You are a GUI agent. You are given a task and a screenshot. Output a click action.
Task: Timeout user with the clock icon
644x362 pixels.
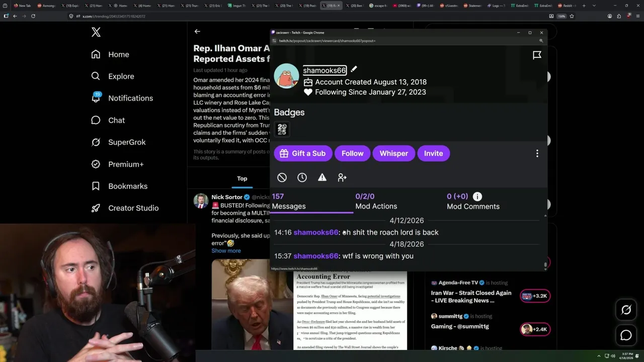(x=302, y=177)
